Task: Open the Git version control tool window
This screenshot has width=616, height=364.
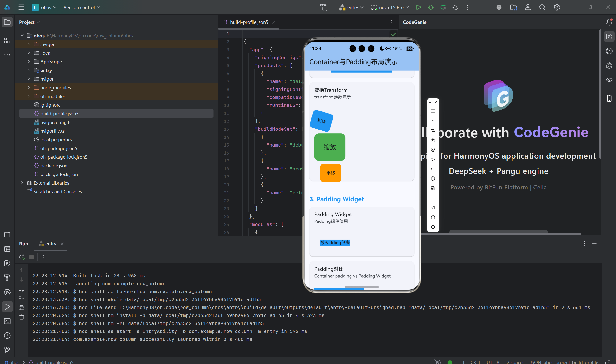Action: tap(7, 350)
